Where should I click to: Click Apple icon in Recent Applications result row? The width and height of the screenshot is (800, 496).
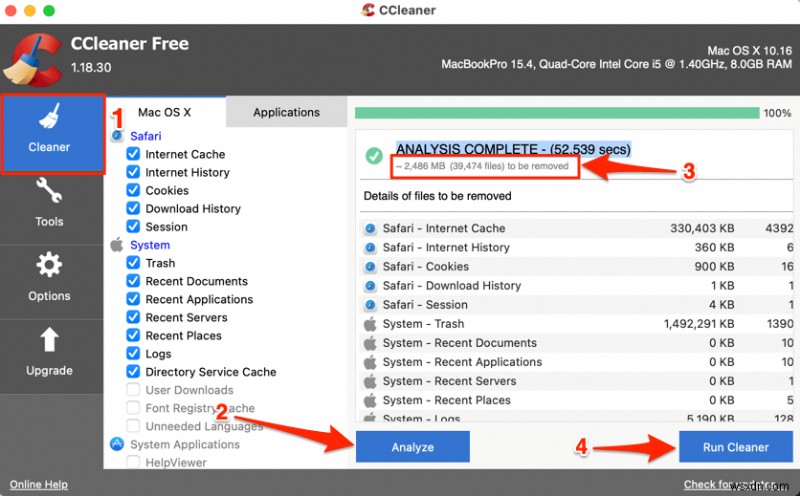(x=370, y=362)
